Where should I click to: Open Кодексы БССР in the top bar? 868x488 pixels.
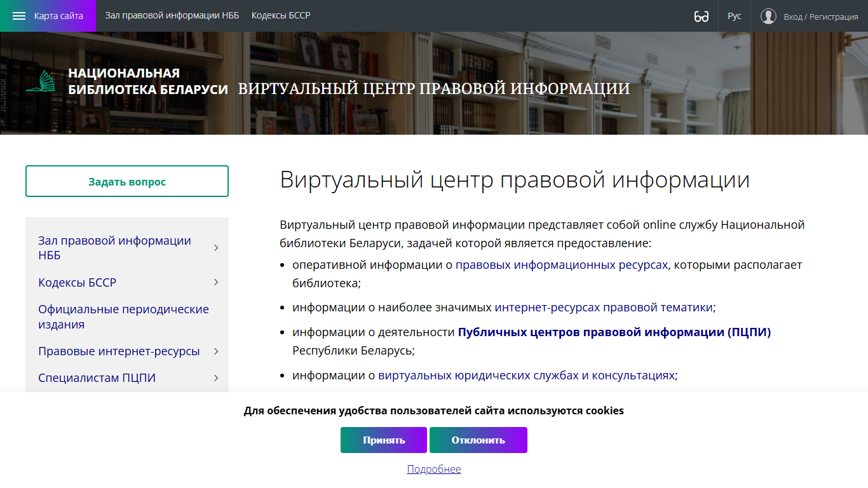click(281, 15)
